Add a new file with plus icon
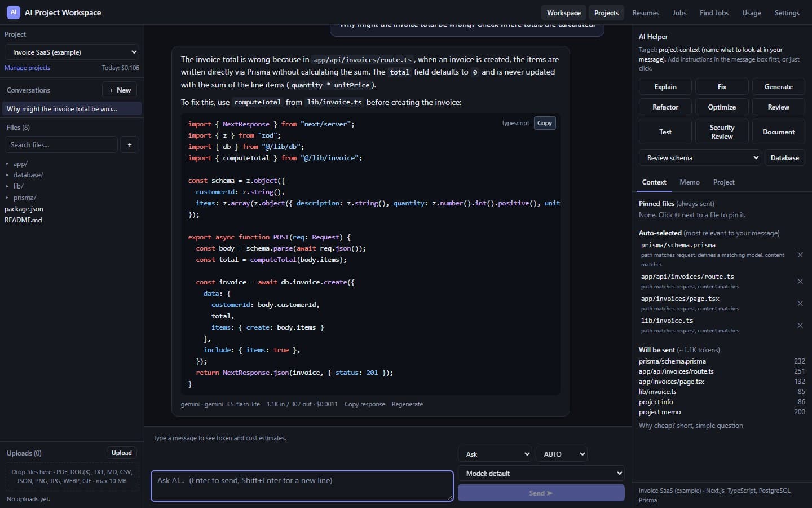 click(x=130, y=145)
